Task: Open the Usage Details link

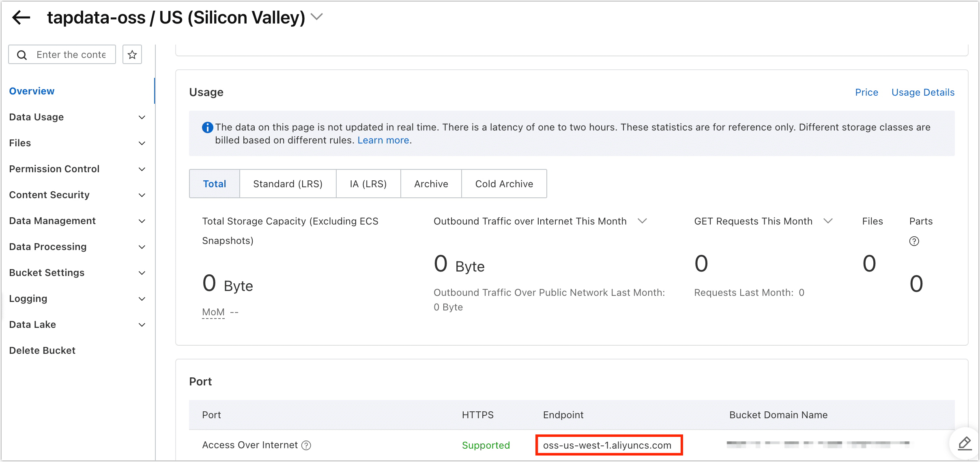Action: click(x=922, y=92)
